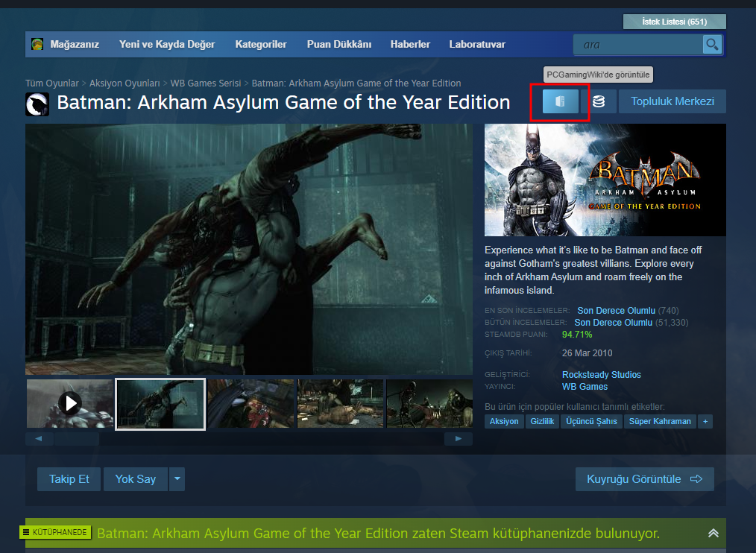Screen dimensions: 756x553
Task: Open Rocksteady Studios developer link
Action: click(602, 375)
